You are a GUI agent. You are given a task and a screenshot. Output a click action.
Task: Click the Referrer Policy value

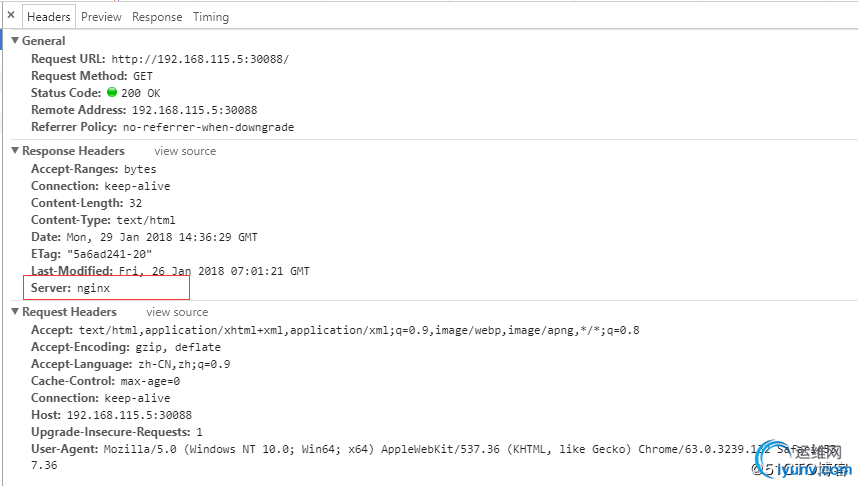click(208, 127)
